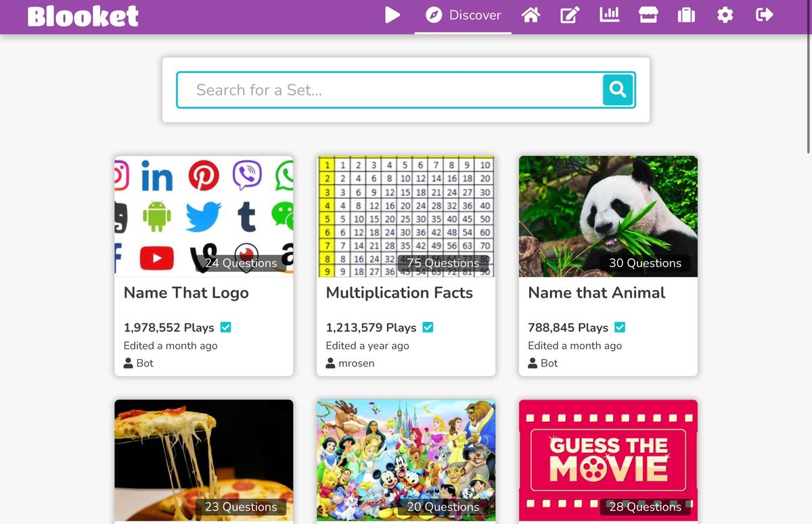Open the Discover tab
812x524 pixels.
(x=463, y=15)
